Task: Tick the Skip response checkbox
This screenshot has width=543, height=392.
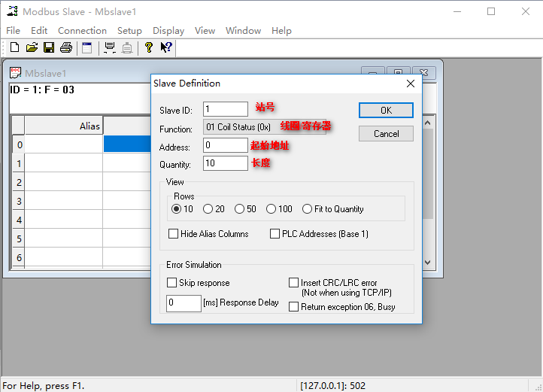Action: pos(171,282)
